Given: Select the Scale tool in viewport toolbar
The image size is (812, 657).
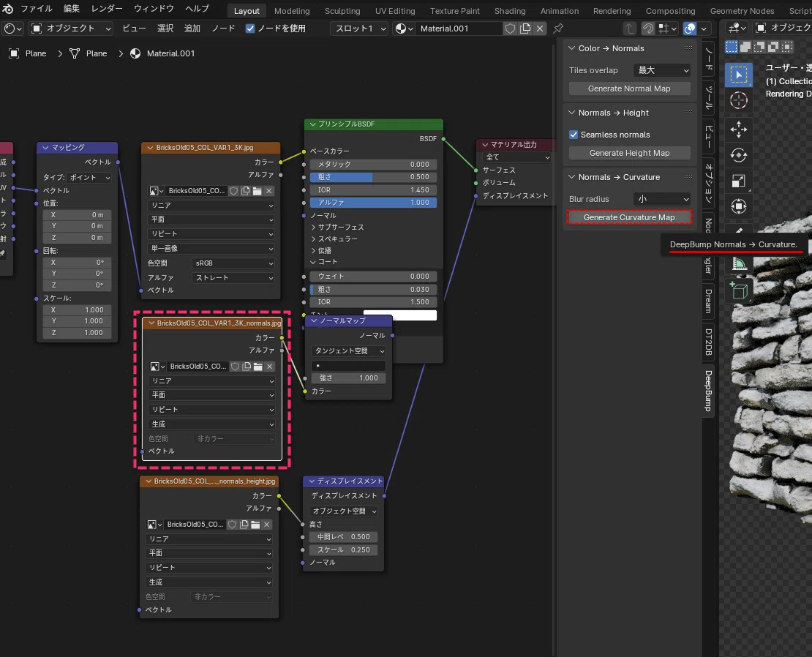Looking at the screenshot, I should click(x=738, y=181).
